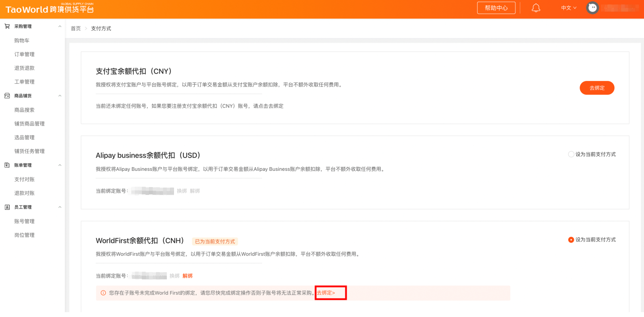This screenshot has width=644, height=317.
Task: Click the notification bell icon
Action: pos(536,8)
